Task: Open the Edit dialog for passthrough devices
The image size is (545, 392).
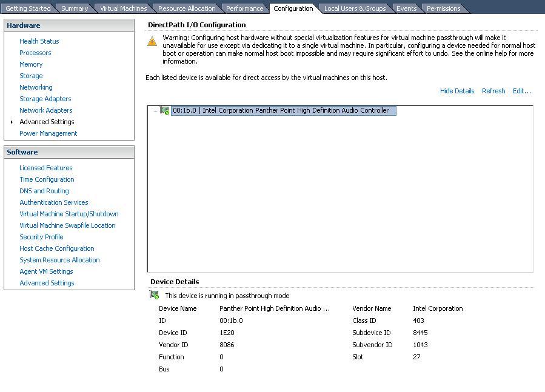Action: tap(522, 90)
